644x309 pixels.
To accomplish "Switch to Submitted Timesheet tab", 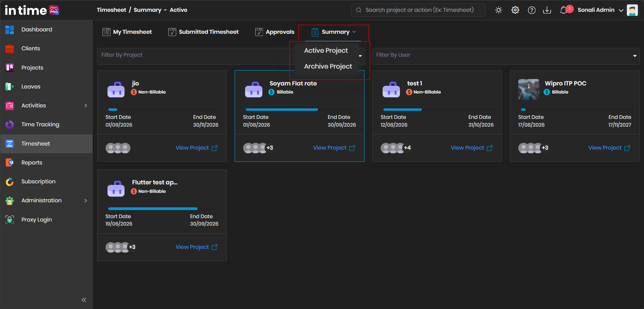I will pyautogui.click(x=203, y=32).
